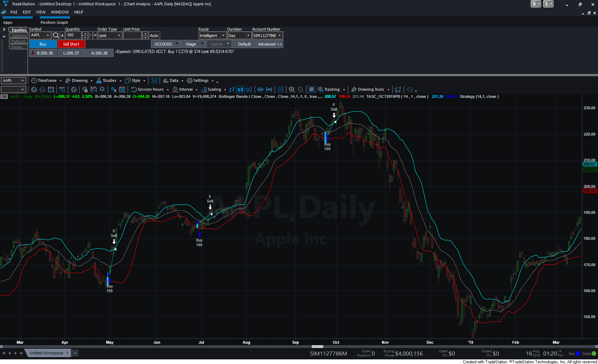Select solid candlestick chart style icon

coord(241,90)
